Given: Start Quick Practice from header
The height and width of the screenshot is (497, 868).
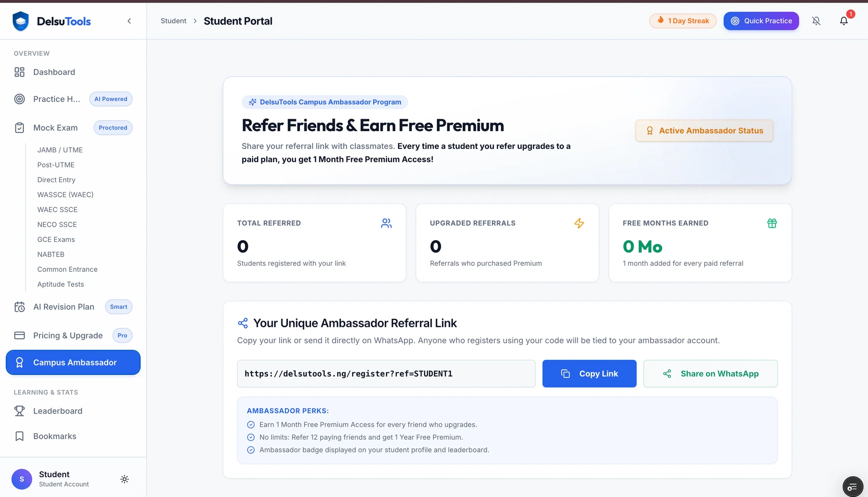Looking at the screenshot, I should (x=761, y=21).
